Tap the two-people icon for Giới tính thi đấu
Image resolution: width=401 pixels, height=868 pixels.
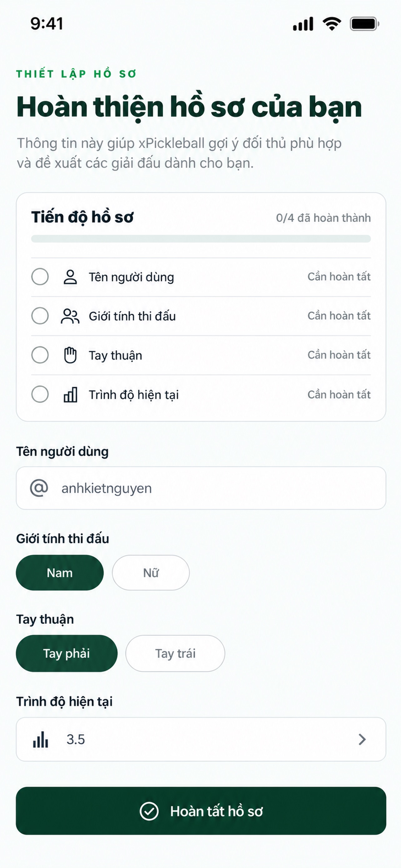point(70,316)
